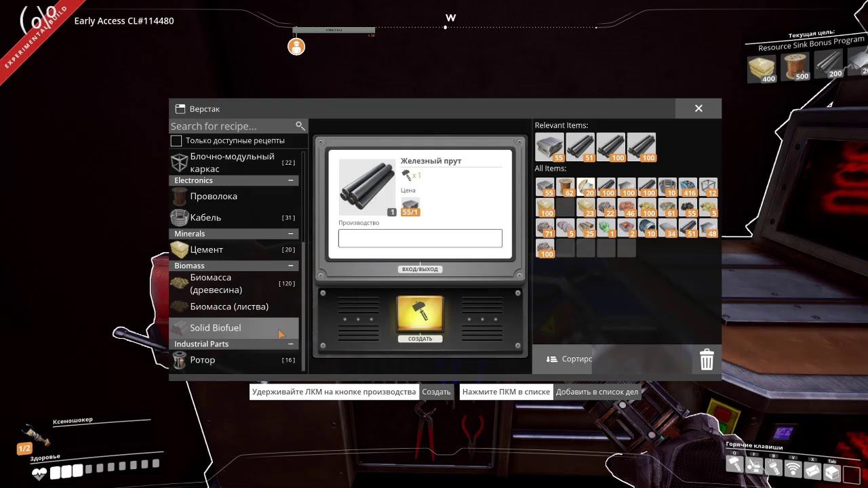Select the concrete stack of 23
Viewport: 868px width, 488px height.
point(586,207)
